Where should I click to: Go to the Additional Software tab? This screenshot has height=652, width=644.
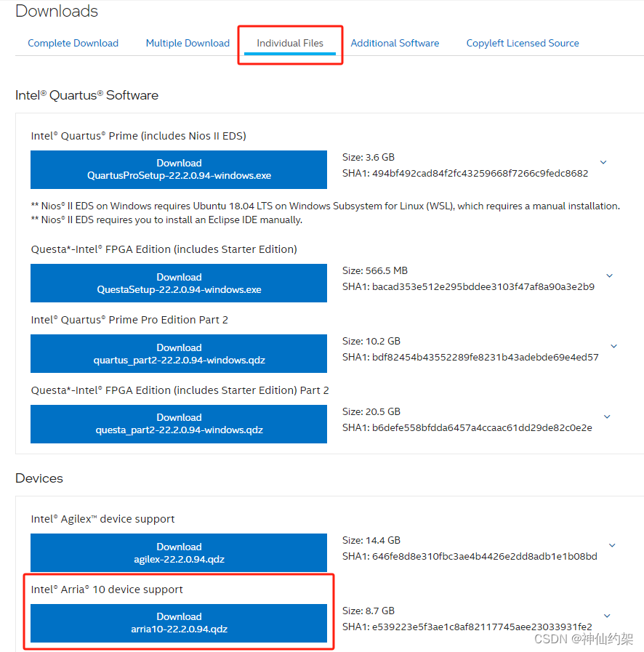click(x=395, y=43)
